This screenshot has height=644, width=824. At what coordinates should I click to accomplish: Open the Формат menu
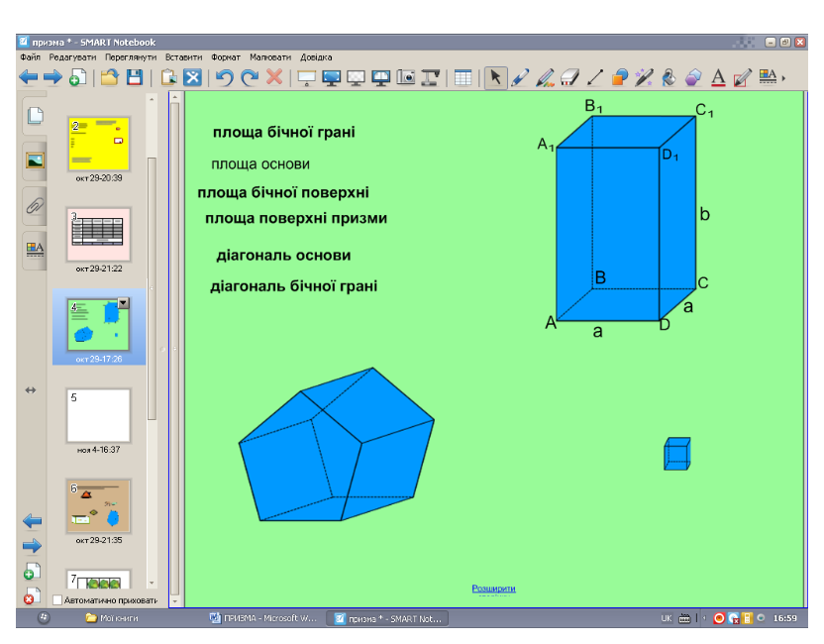pos(226,57)
